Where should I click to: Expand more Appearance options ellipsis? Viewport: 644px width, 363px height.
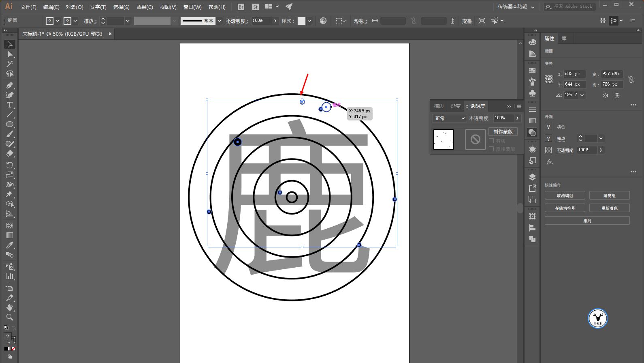(633, 172)
